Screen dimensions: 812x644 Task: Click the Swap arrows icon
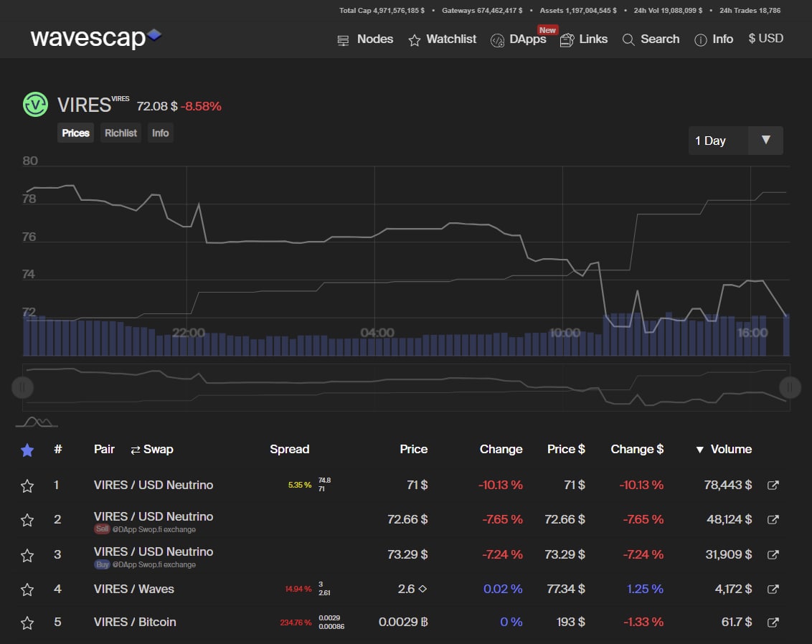[136, 450]
